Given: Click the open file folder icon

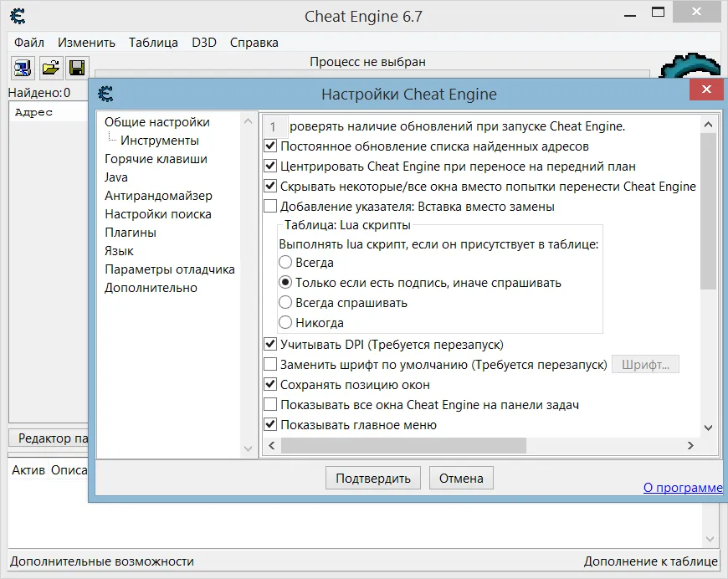Looking at the screenshot, I should (x=50, y=68).
